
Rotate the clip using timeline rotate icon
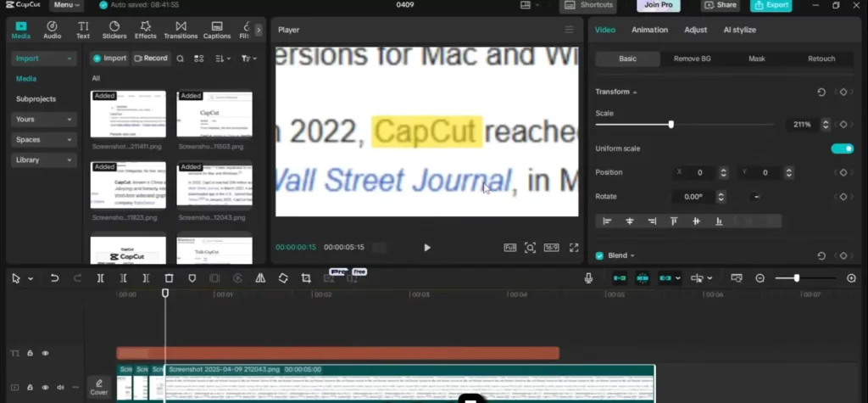coord(283,278)
